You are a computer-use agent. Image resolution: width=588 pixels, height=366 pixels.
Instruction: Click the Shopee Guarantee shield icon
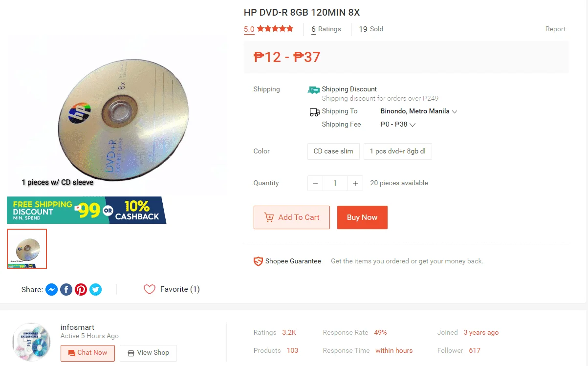pos(258,261)
